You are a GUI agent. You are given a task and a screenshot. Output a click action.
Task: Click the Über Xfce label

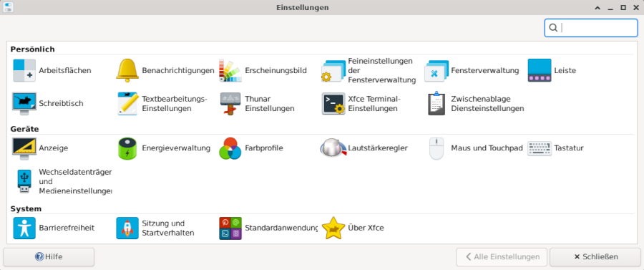coord(366,228)
